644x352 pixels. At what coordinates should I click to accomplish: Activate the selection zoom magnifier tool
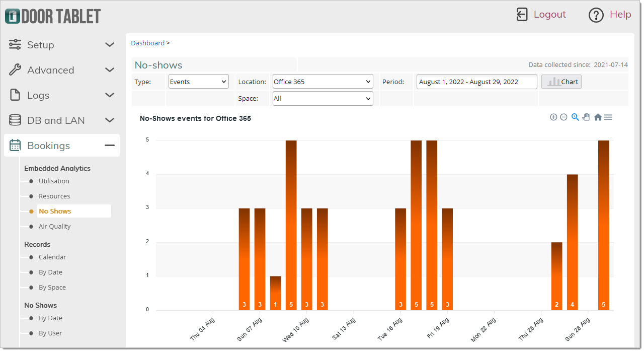click(x=575, y=117)
